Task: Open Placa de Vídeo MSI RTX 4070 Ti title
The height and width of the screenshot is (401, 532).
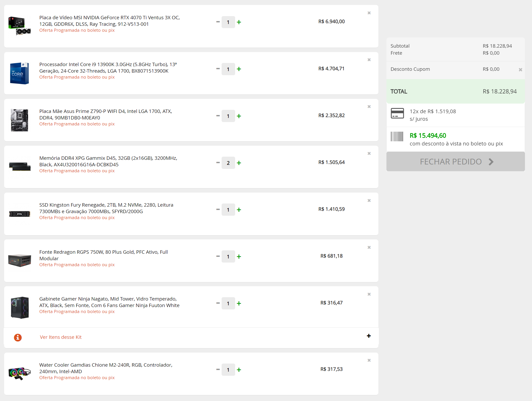Action: [x=110, y=21]
